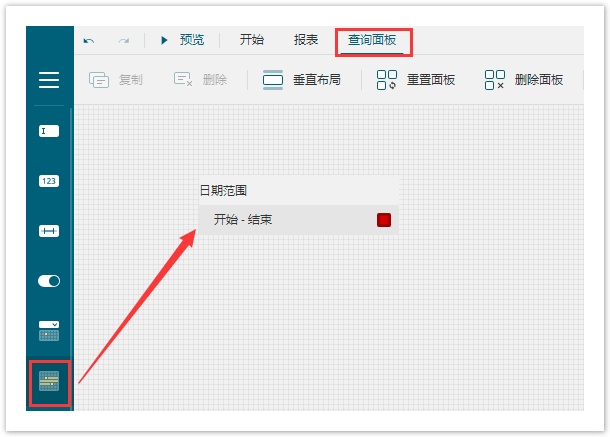Select the text input control icon
610x437 pixels.
[x=49, y=131]
